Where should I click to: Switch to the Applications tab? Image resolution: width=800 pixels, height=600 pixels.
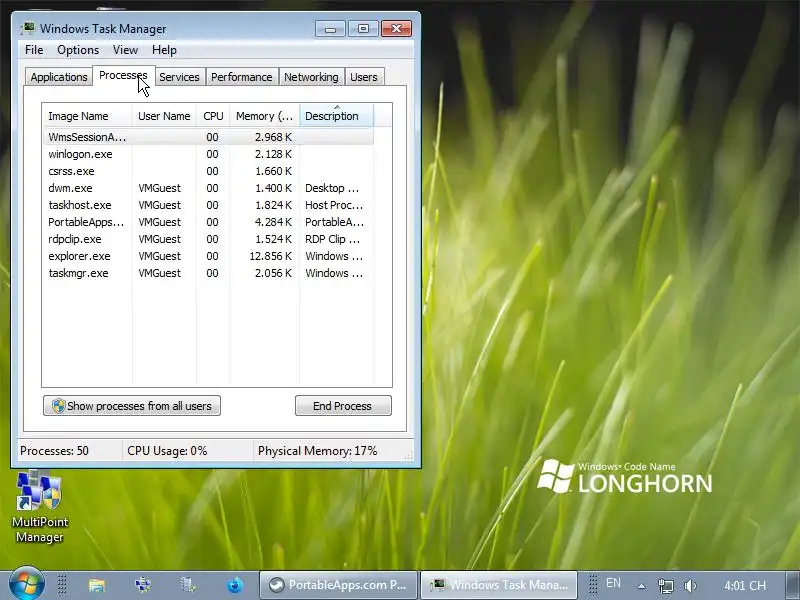pyautogui.click(x=59, y=77)
